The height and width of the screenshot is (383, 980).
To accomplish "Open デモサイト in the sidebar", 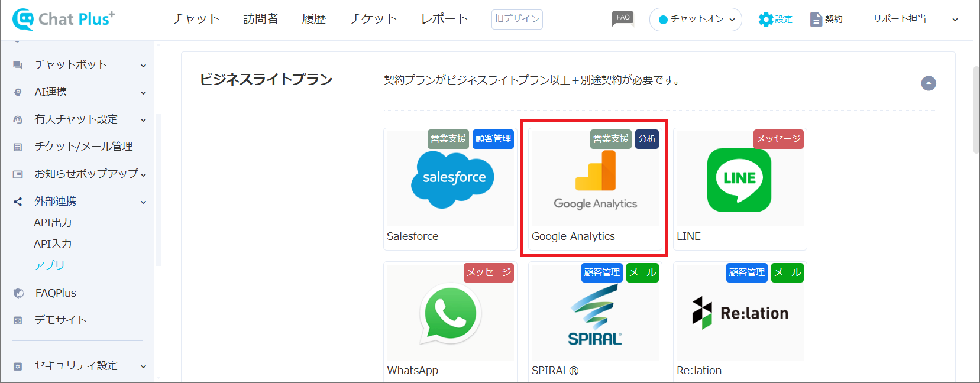I will coord(60,320).
